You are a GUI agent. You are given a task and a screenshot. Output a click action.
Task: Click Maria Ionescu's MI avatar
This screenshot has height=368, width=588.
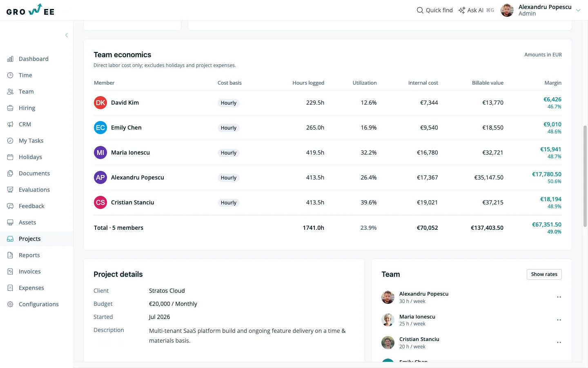click(x=100, y=153)
